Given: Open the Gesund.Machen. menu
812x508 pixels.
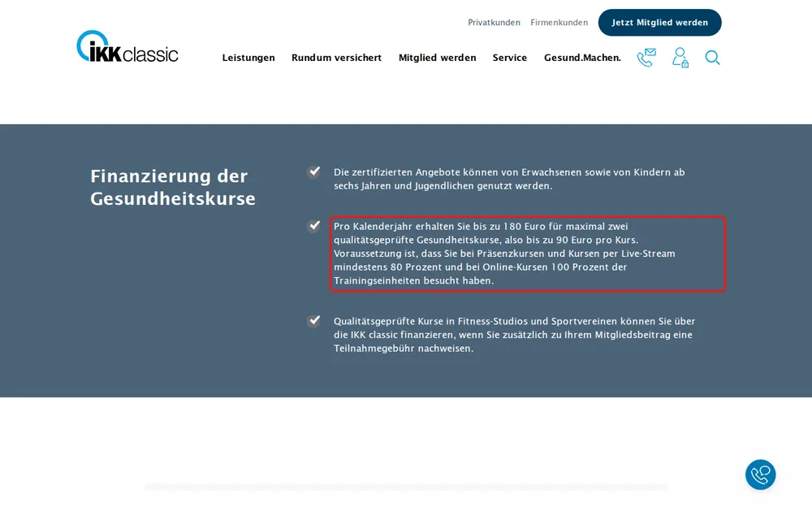Looking at the screenshot, I should coord(582,58).
